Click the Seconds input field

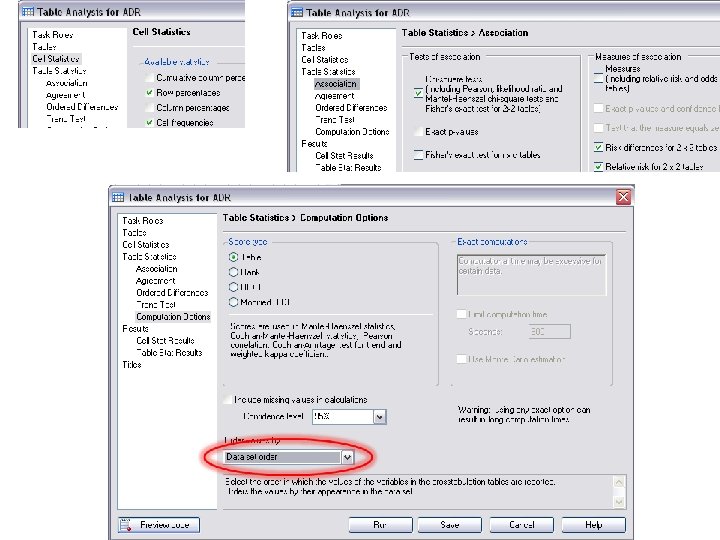coord(550,332)
